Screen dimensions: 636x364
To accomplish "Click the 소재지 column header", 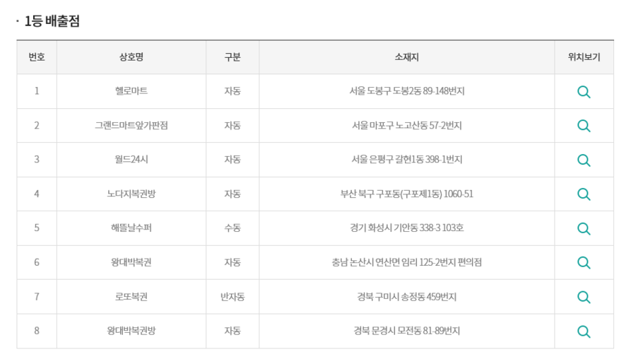I will (406, 57).
